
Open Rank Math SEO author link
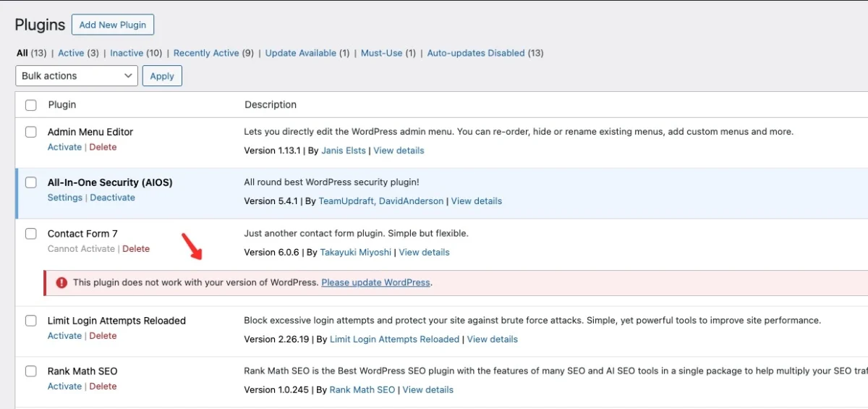pyautogui.click(x=362, y=389)
